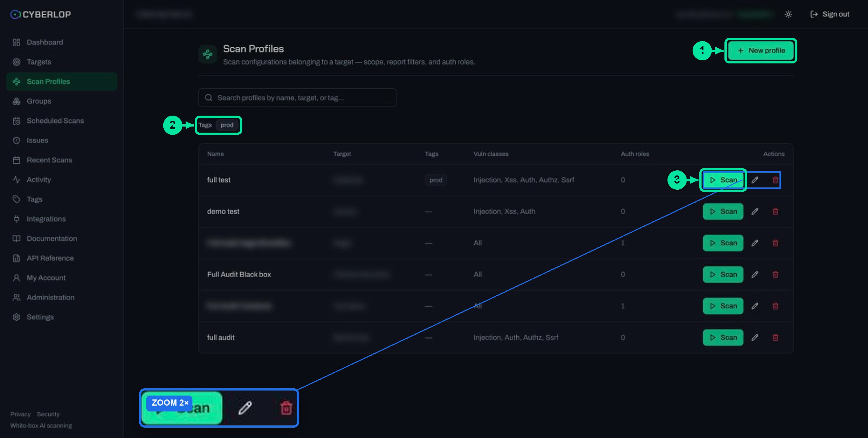Sign out of the account
Image resolution: width=868 pixels, height=438 pixels.
click(829, 14)
